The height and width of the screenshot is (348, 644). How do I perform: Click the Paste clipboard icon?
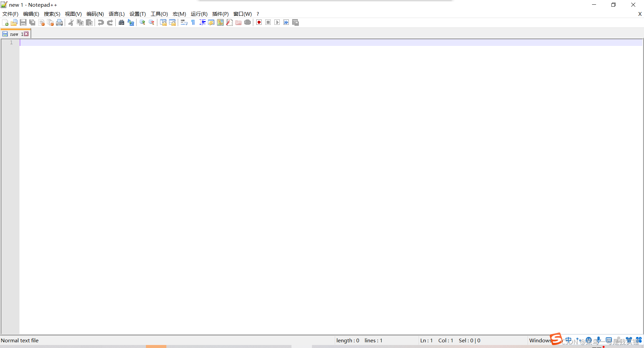coord(89,22)
